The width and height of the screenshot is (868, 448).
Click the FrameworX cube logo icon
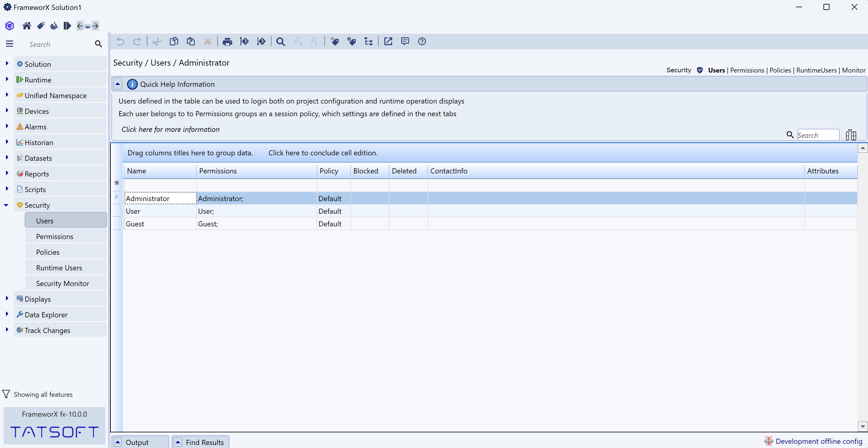click(x=9, y=26)
